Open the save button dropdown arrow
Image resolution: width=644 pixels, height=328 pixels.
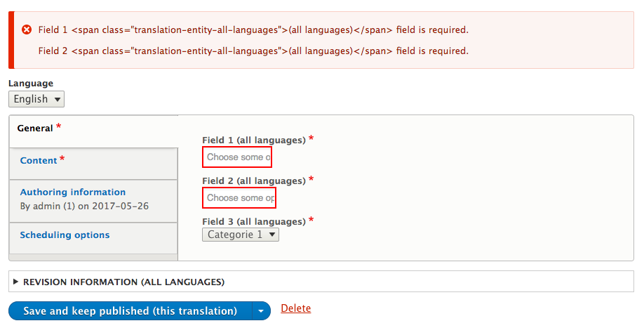coord(261,310)
